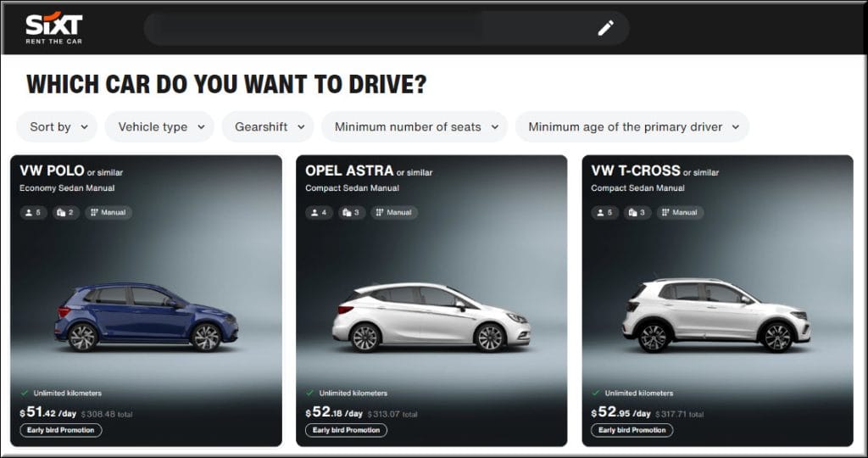Click Early bird Promotion on VW T-Cross
This screenshot has width=868, height=458.
pos(632,430)
